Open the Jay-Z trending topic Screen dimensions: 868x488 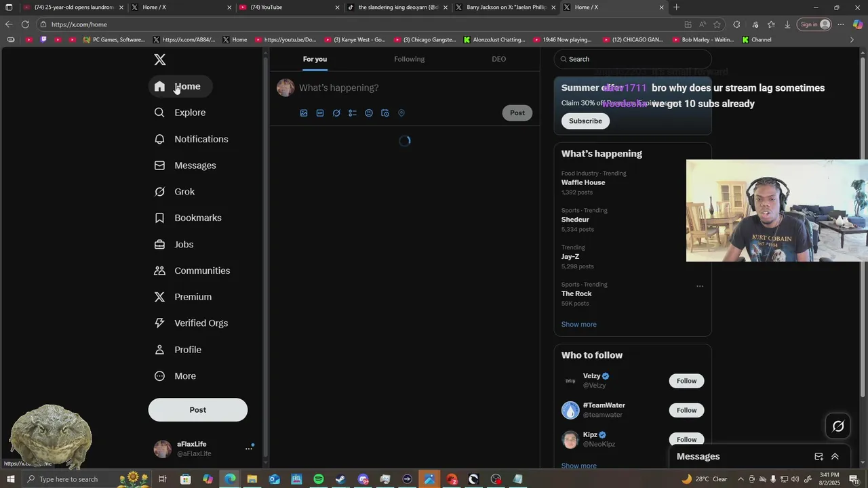click(x=570, y=257)
